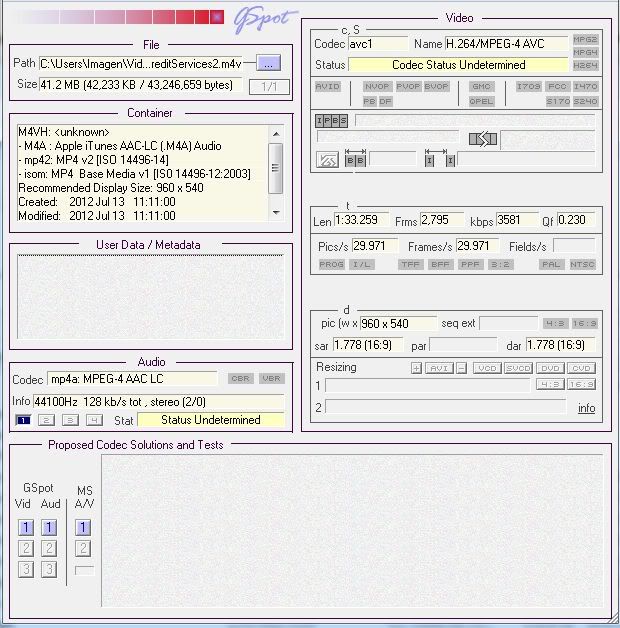Click the Container list scroll up arrow

(276, 134)
